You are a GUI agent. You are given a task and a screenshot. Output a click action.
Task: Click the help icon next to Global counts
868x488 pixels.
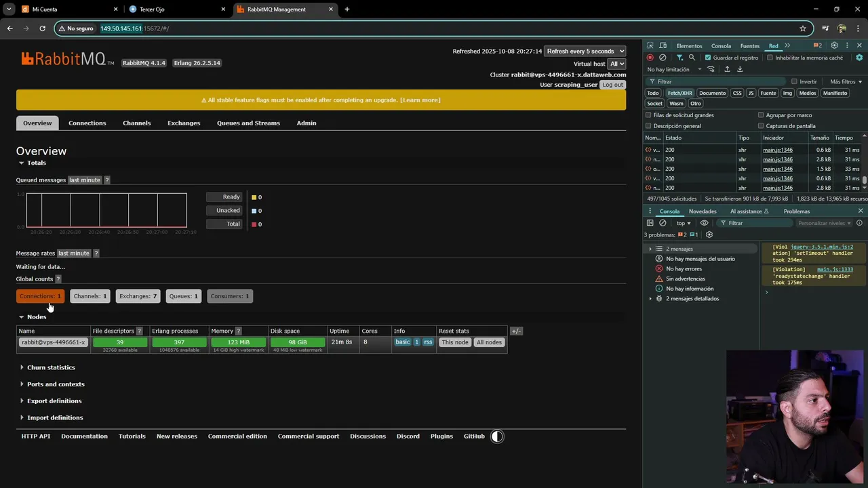point(58,279)
